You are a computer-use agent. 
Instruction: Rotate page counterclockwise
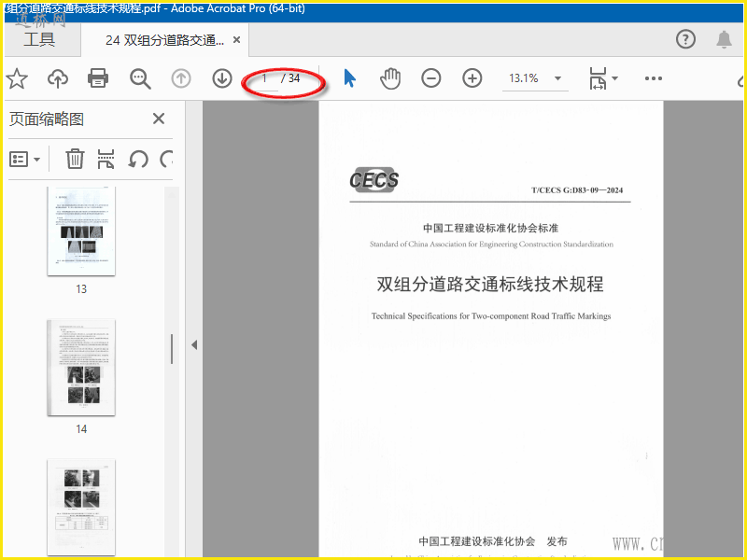tap(138, 159)
